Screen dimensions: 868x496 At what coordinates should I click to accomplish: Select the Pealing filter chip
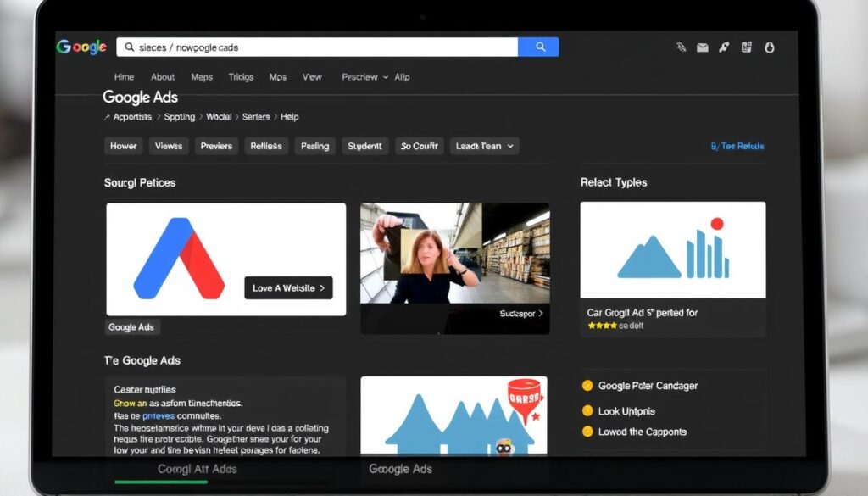(315, 146)
